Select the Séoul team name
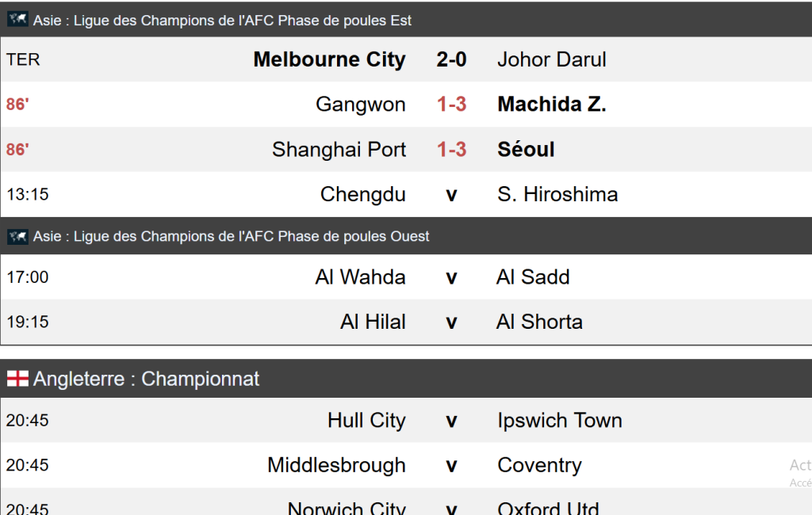Image resolution: width=812 pixels, height=515 pixels. pyautogui.click(x=526, y=150)
